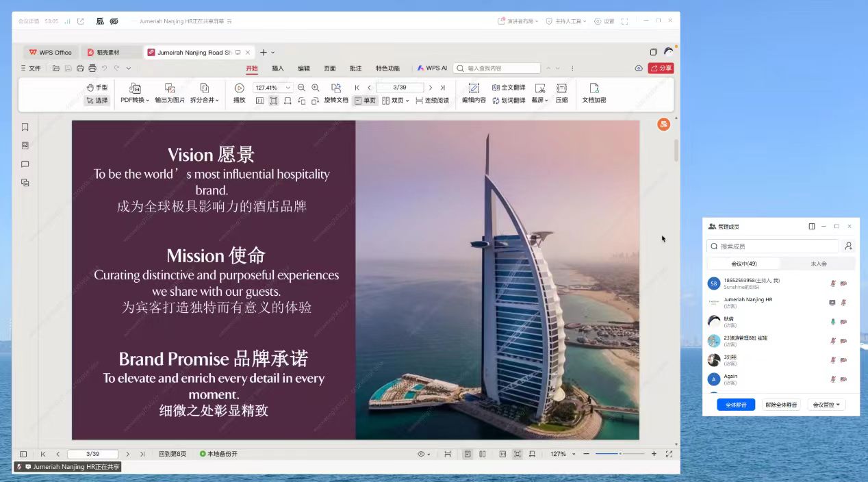This screenshot has height=482, width=868.
Task: Open PDF Convert (PDF转换) dropdown
Action: click(x=135, y=93)
